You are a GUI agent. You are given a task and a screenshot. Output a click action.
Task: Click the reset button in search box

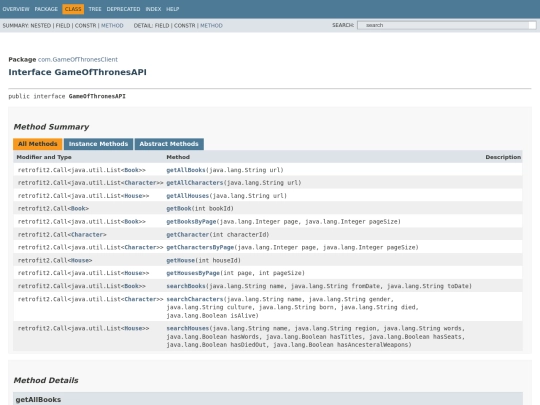coord(532,25)
